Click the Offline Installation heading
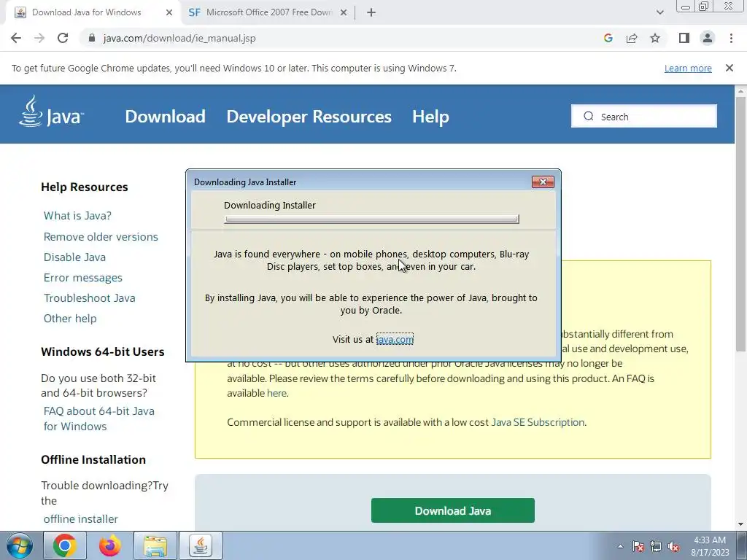This screenshot has height=560, width=747. (x=93, y=459)
